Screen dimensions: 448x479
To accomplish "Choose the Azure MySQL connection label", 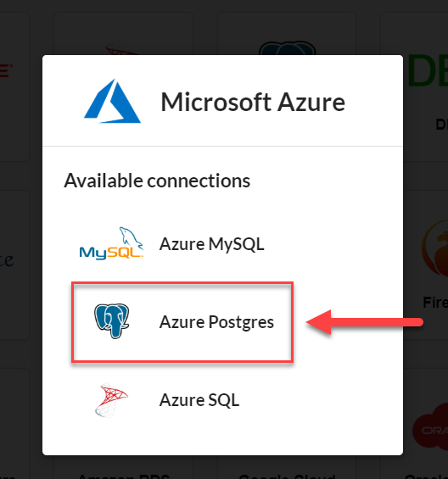I will click(x=211, y=244).
